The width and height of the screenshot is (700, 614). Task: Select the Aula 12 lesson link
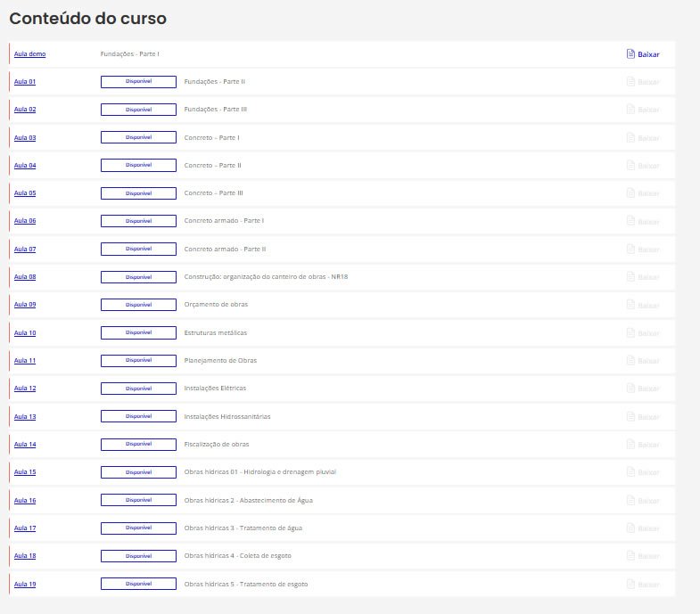click(25, 389)
